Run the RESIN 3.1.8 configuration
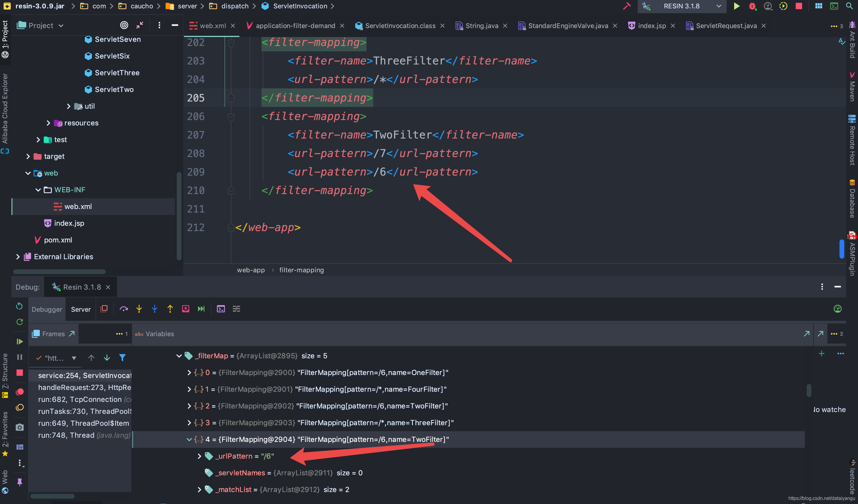The width and height of the screenshot is (858, 504). point(736,6)
